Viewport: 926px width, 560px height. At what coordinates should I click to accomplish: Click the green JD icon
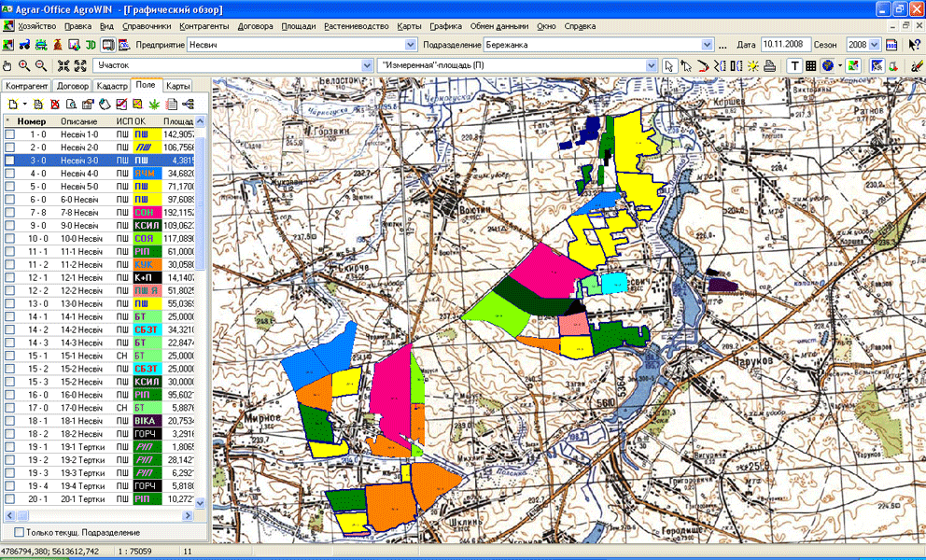click(x=91, y=45)
